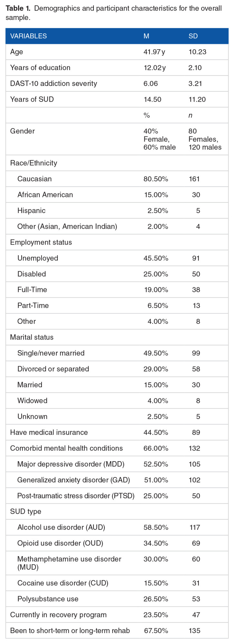The image size is (234, 644).
Task: Select the Unemployed row label
Action: (x=38, y=258)
